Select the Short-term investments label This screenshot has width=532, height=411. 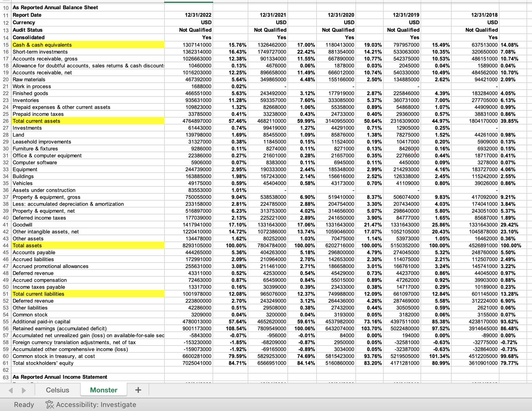[88, 52]
